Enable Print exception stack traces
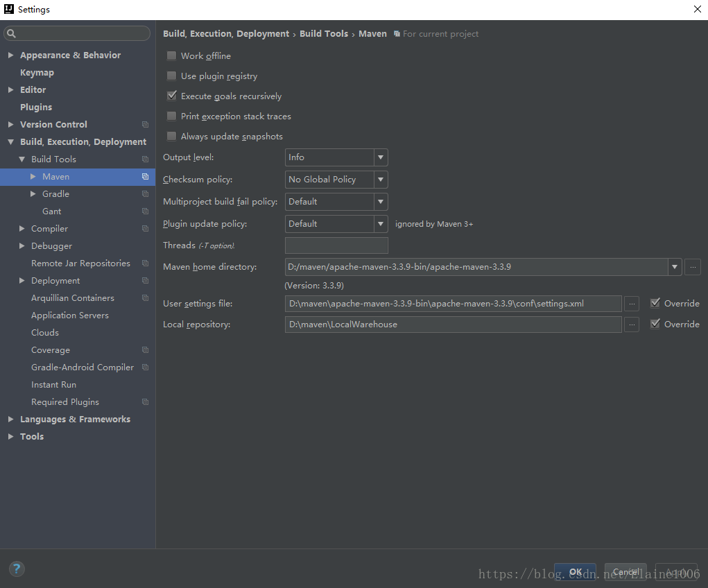 click(171, 116)
